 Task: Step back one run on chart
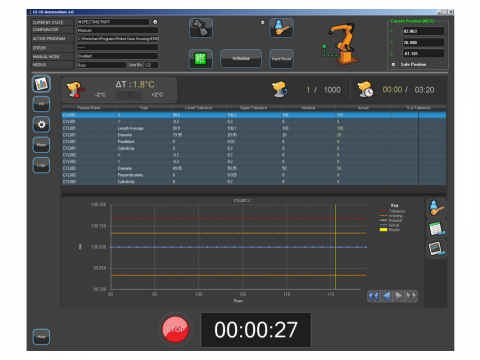(x=386, y=296)
